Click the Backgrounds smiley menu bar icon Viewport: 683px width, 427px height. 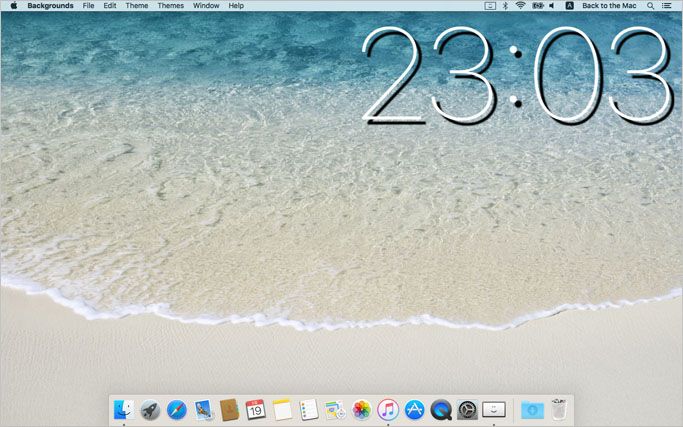[490, 6]
